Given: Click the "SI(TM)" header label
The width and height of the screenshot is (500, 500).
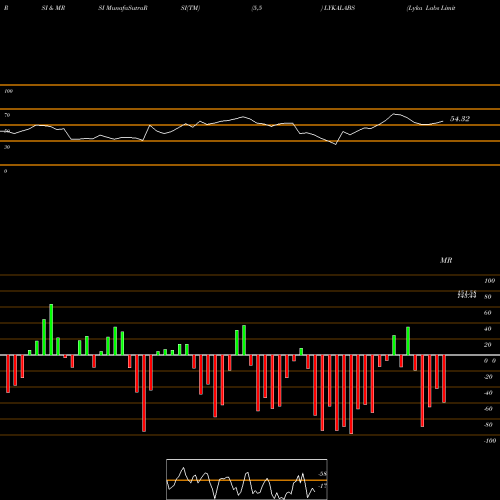Looking at the screenshot, I should (190, 8).
